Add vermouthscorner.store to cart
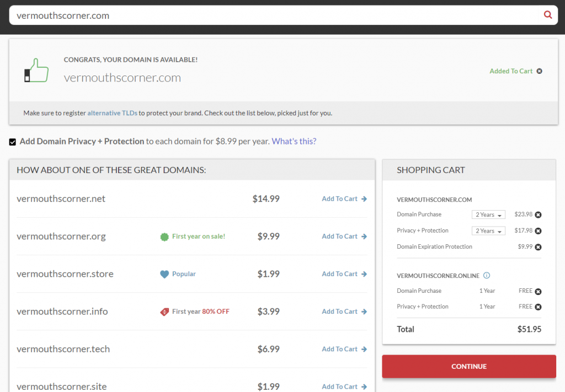 click(344, 274)
